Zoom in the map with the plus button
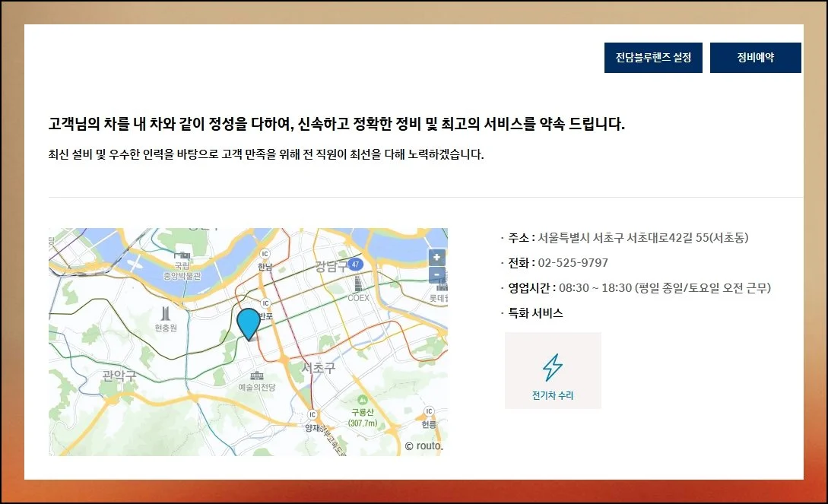 coord(436,258)
